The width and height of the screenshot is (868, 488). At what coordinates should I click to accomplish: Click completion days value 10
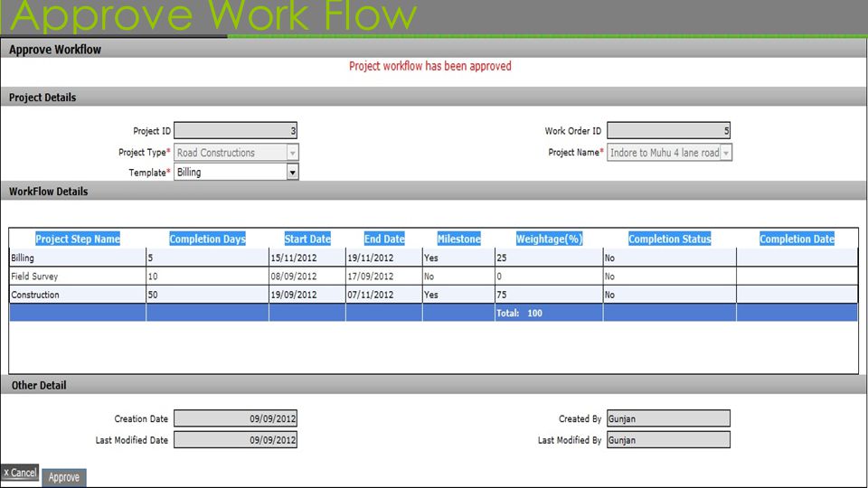[x=153, y=277]
